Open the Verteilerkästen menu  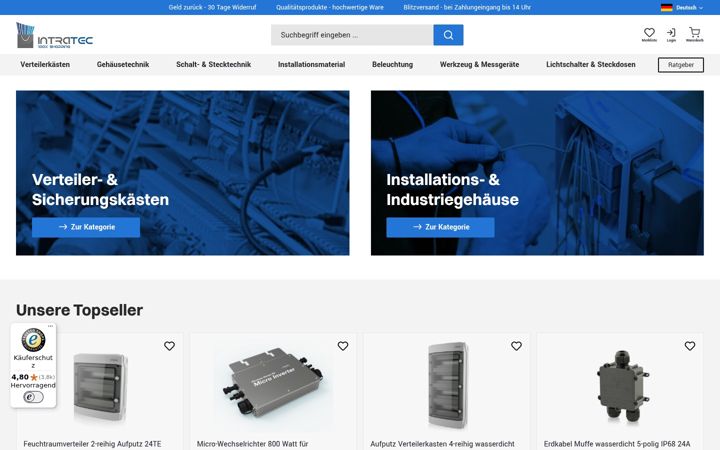click(45, 64)
